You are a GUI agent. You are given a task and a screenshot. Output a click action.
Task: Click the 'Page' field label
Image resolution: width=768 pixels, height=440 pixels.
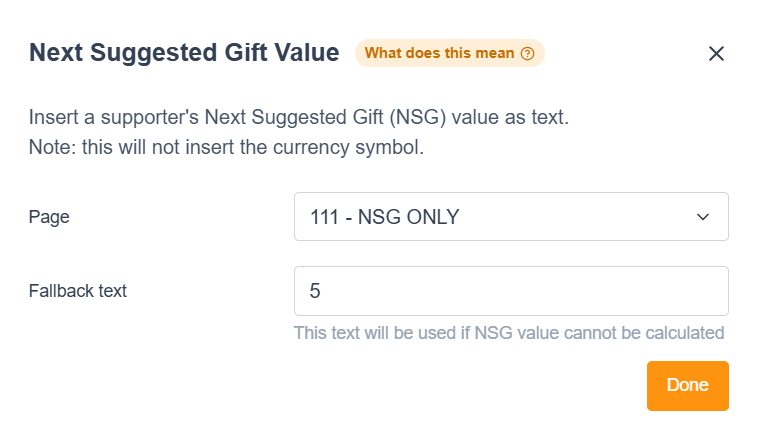(49, 217)
